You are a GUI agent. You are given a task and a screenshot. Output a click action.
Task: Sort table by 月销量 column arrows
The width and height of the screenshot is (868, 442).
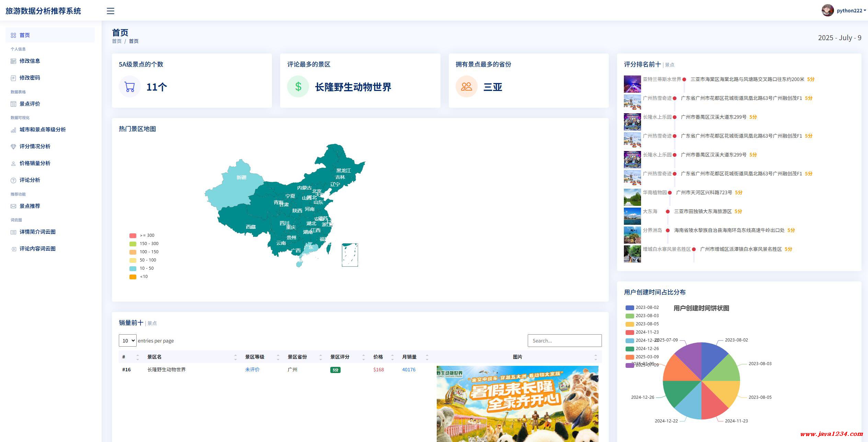click(x=427, y=357)
